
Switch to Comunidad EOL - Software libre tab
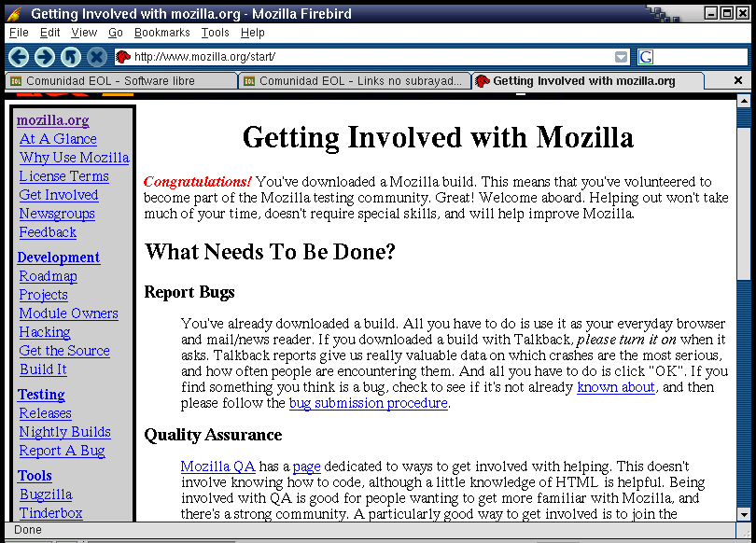click(121, 81)
